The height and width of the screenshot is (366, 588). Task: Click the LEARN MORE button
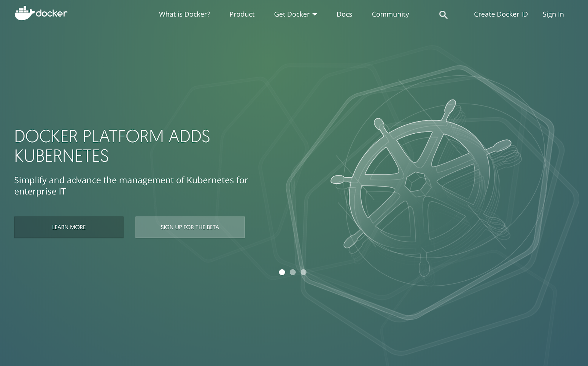69,227
